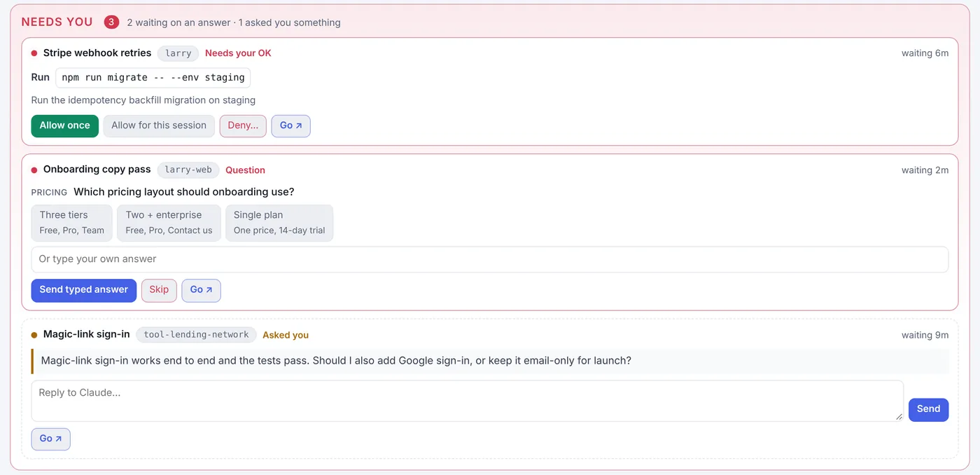The height and width of the screenshot is (475, 980).
Task: Select the Three tiers pricing option
Action: coord(71,223)
